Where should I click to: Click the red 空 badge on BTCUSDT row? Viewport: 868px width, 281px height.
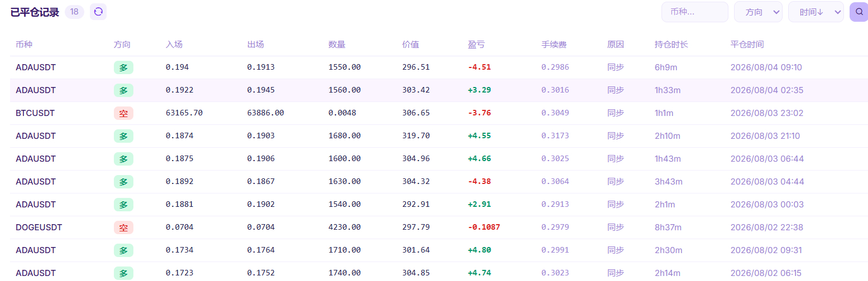[123, 113]
